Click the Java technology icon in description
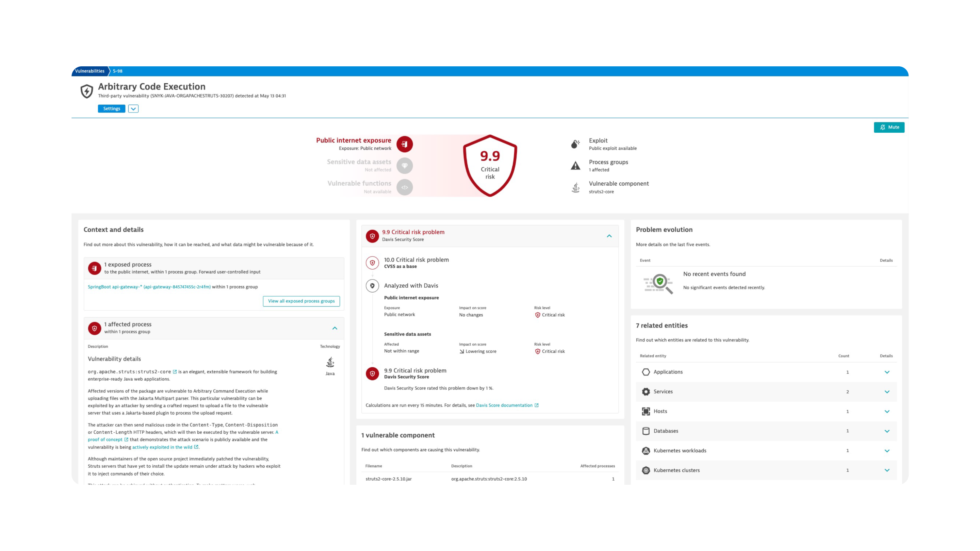This screenshot has width=980, height=551. click(330, 362)
